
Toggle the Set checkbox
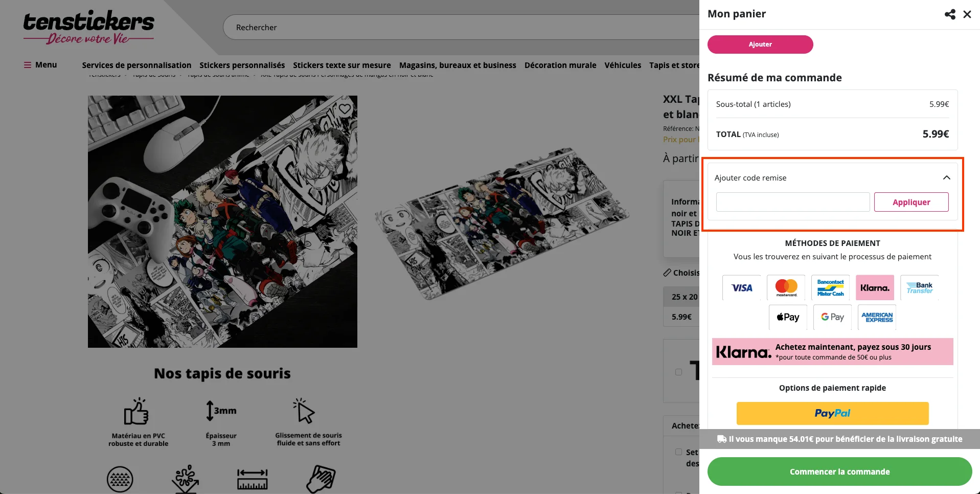(678, 452)
